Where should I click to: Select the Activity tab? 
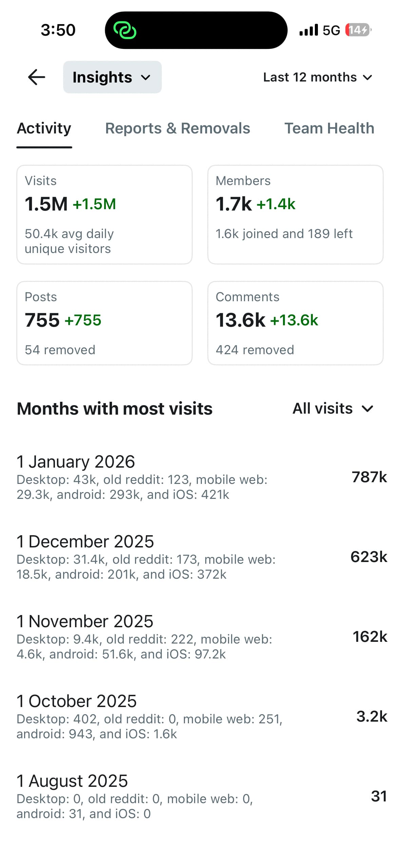coord(44,128)
